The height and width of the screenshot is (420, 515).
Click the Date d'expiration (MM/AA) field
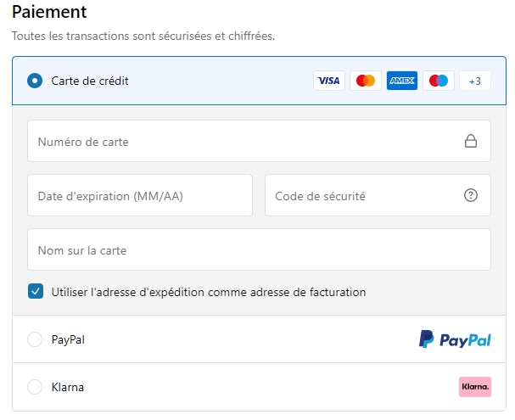point(140,196)
